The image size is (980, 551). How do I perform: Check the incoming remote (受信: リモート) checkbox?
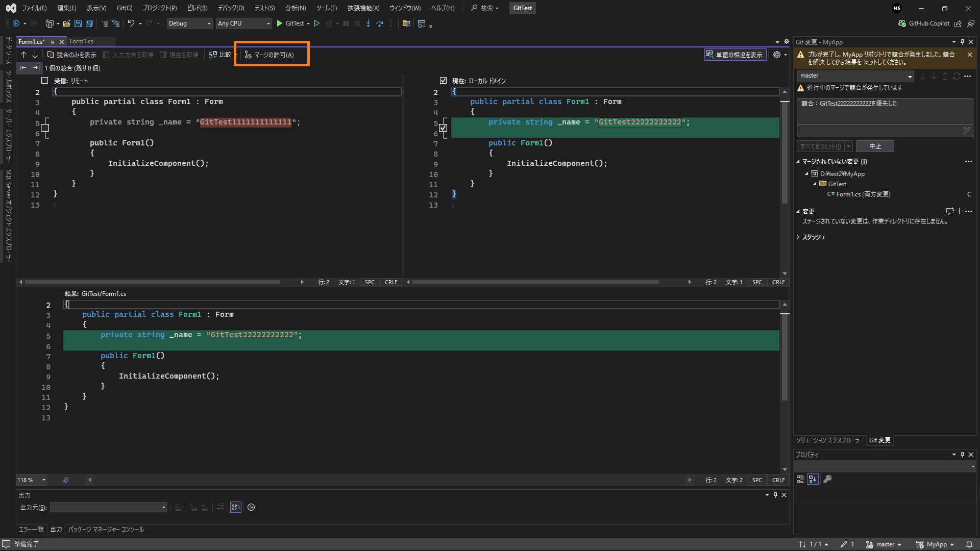(45, 81)
